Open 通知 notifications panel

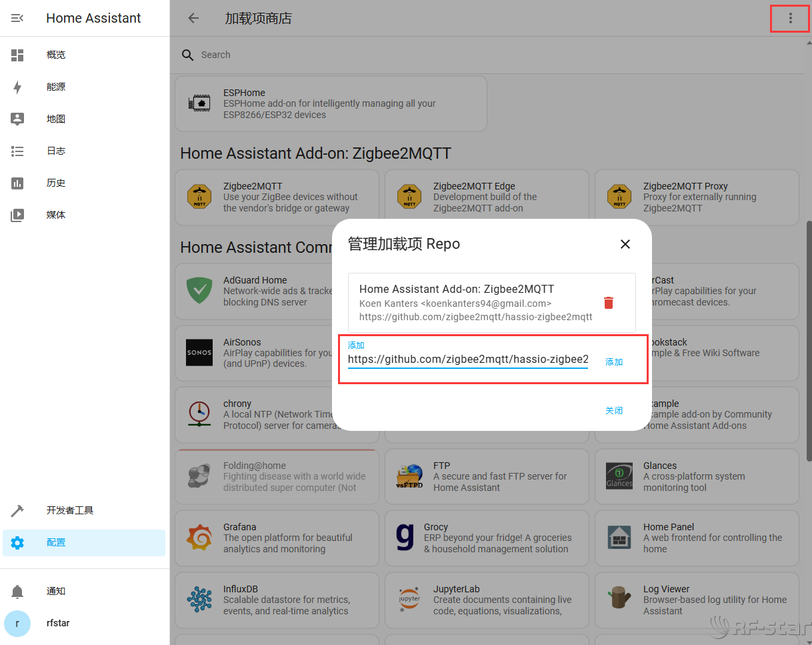(56, 591)
